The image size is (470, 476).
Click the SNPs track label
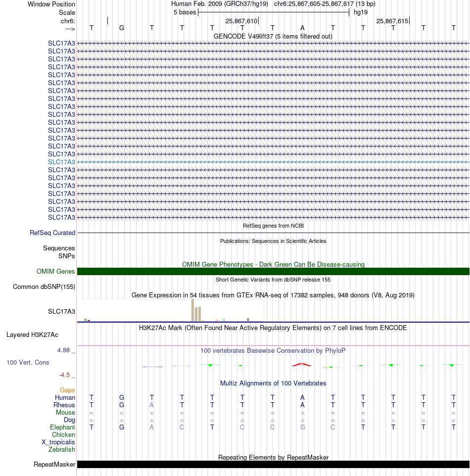[67, 256]
